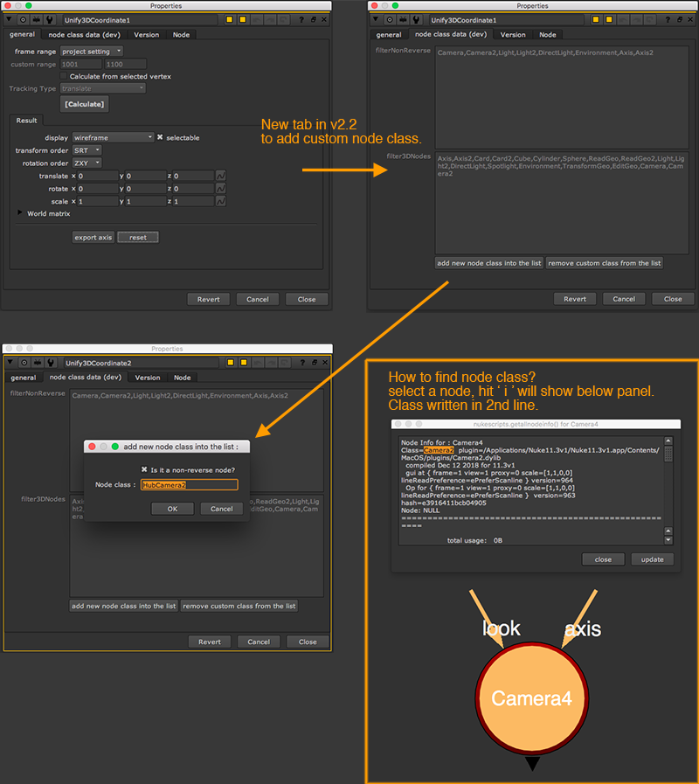Image resolution: width=699 pixels, height=784 pixels.
Task: Click the float panel icon in Unify3DCoordinate2 header
Action: click(x=315, y=363)
